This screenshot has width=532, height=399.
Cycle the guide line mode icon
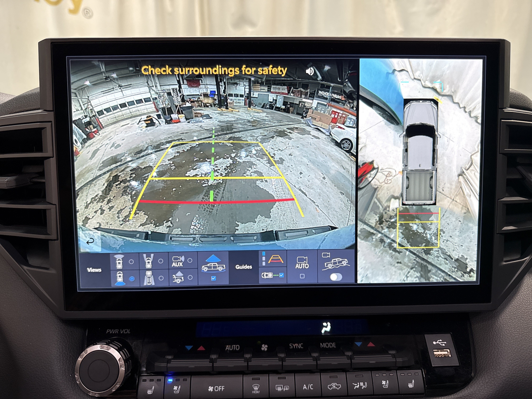point(273,259)
